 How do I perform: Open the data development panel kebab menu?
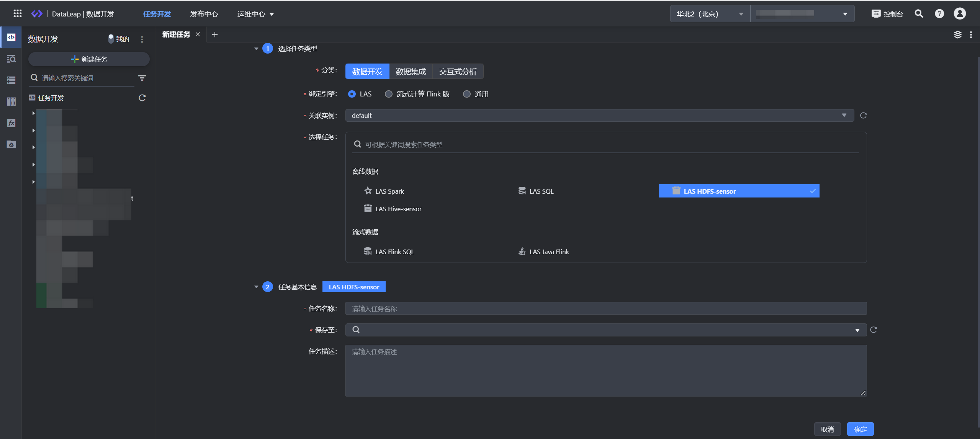pos(142,39)
